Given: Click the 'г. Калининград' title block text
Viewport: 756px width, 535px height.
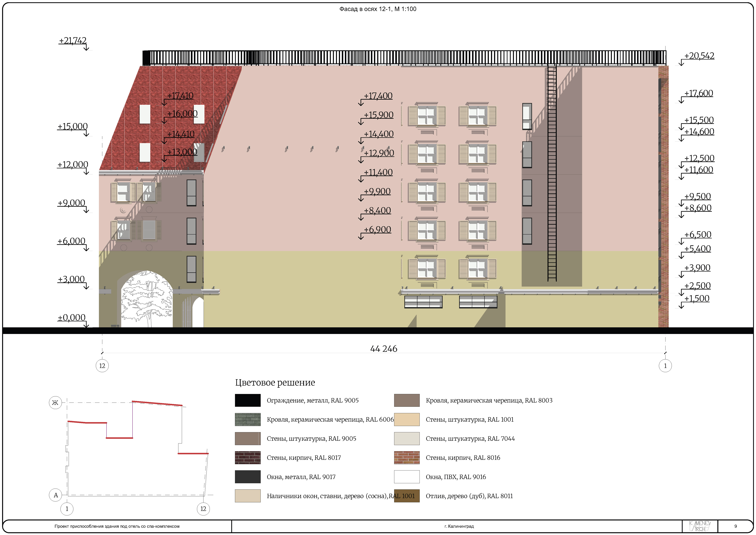Looking at the screenshot, I should 459,526.
